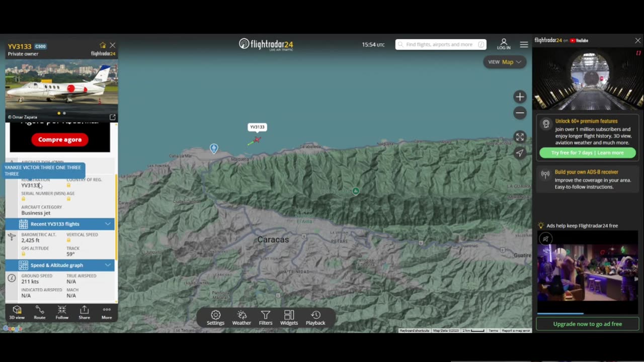Image resolution: width=644 pixels, height=362 pixels.
Task: Switch the map to fullscreen
Action: tap(520, 137)
